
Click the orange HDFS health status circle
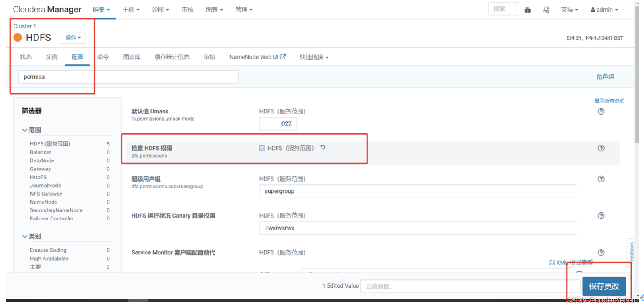pos(18,38)
